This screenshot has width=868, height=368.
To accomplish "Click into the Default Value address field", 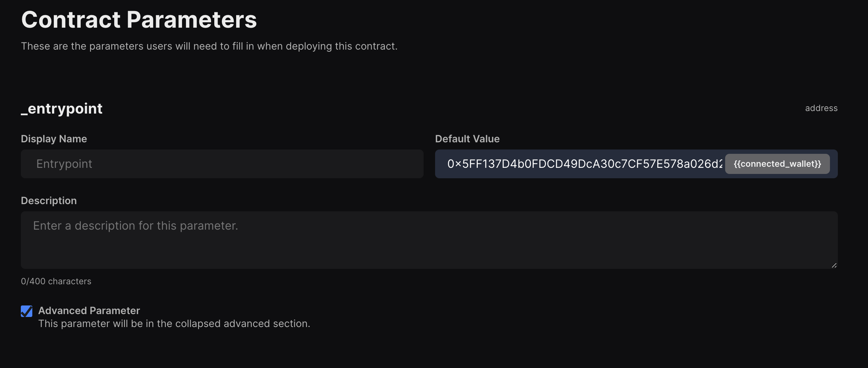I will coord(582,164).
